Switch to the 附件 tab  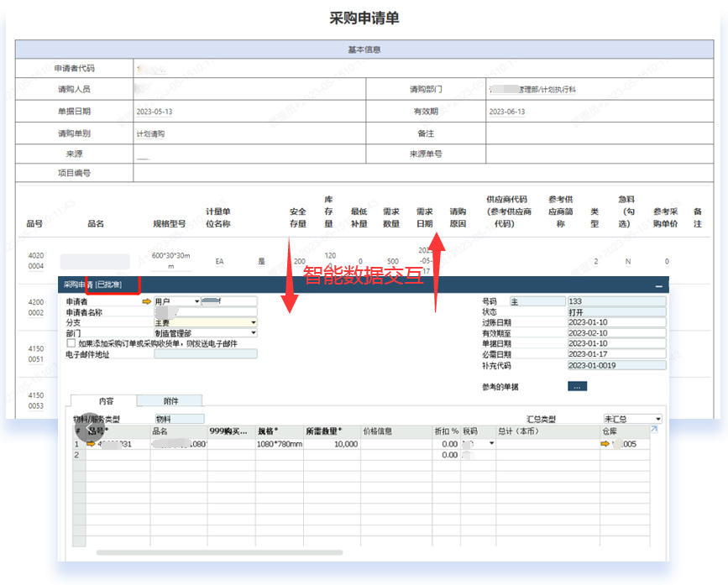[170, 401]
